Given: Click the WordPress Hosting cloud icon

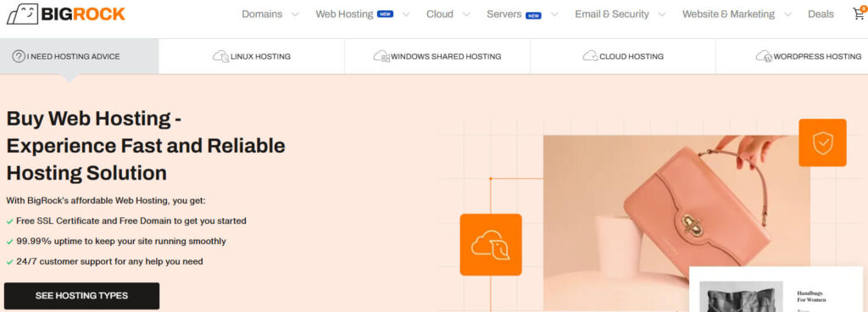Looking at the screenshot, I should pyautogui.click(x=764, y=57).
